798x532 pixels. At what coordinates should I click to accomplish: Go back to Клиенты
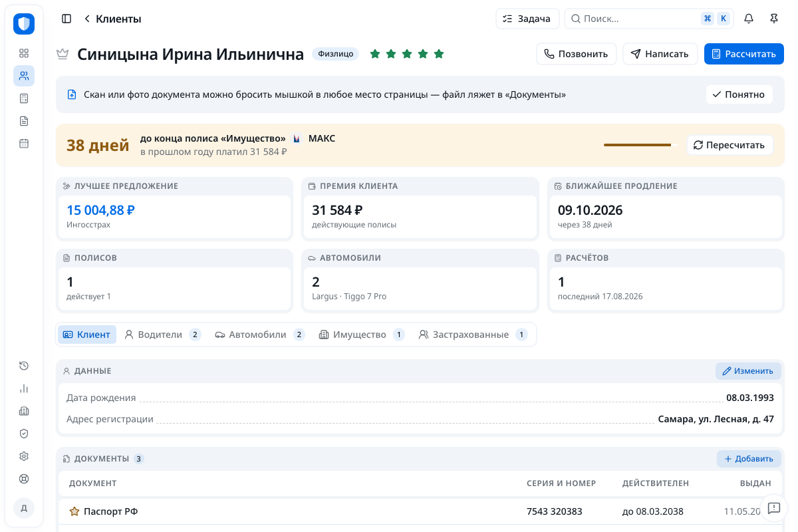112,19
